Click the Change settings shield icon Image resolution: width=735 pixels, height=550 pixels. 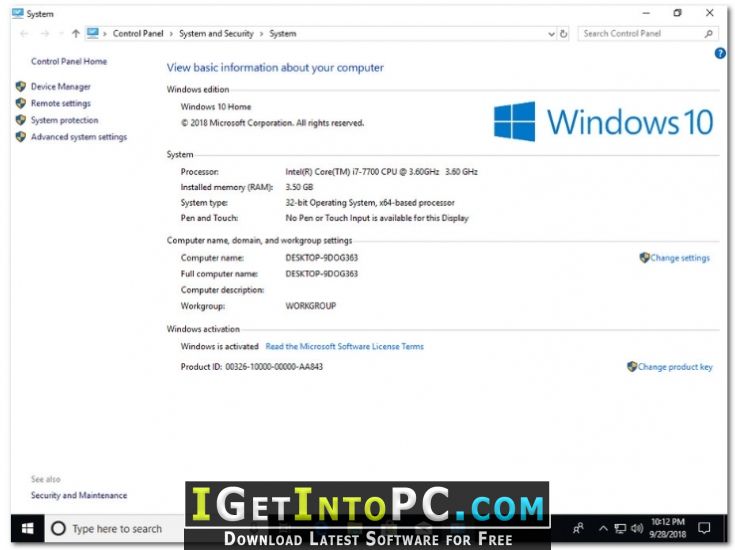coord(645,257)
